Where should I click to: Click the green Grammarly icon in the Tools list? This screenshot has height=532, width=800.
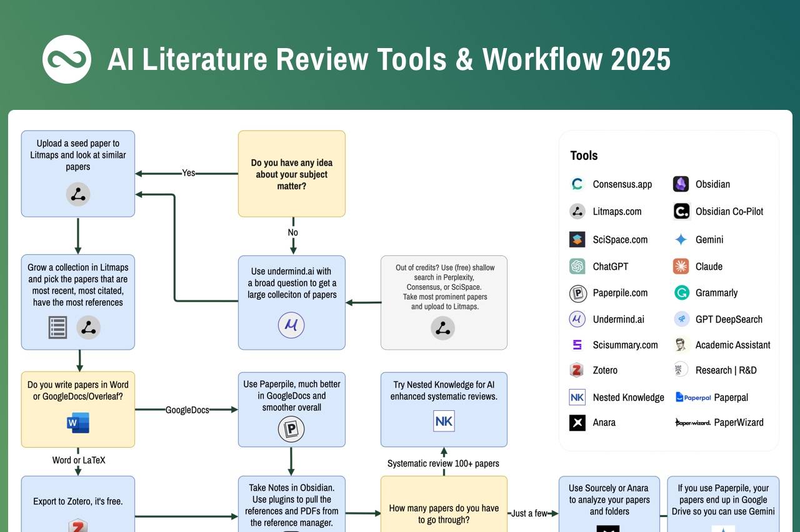click(681, 293)
